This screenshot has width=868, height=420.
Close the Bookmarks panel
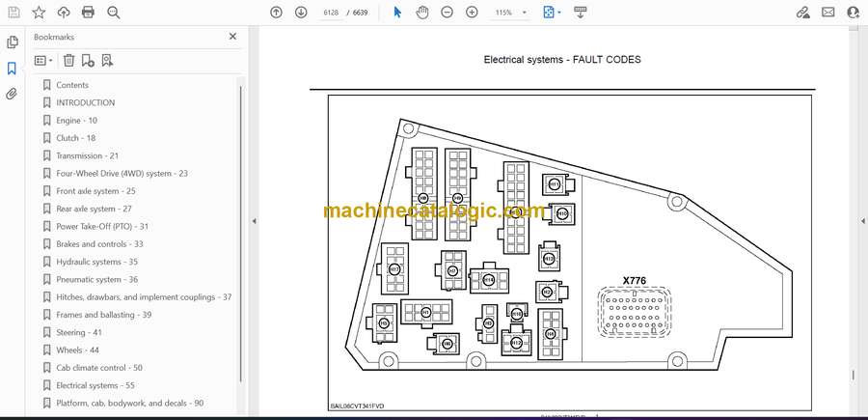232,37
